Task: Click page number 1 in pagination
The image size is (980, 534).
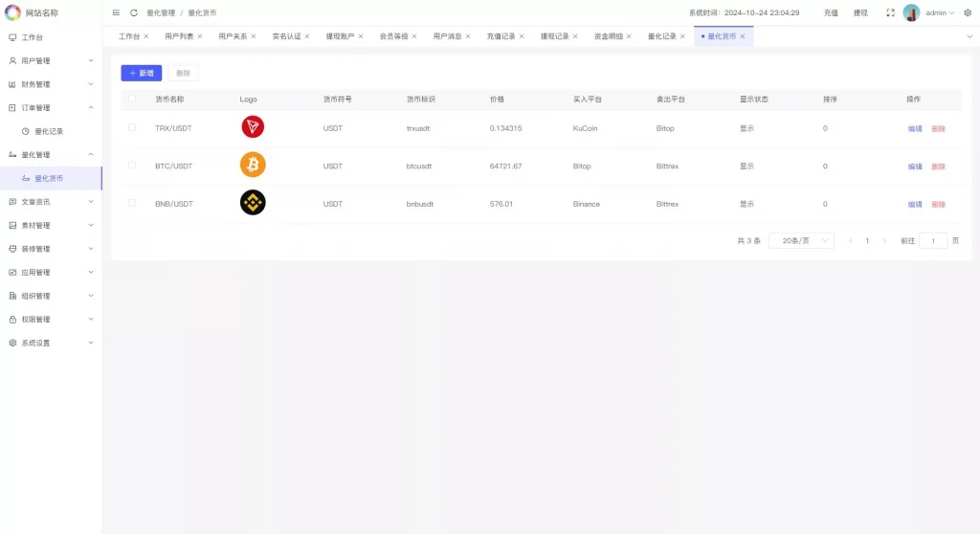Action: pyautogui.click(x=867, y=241)
